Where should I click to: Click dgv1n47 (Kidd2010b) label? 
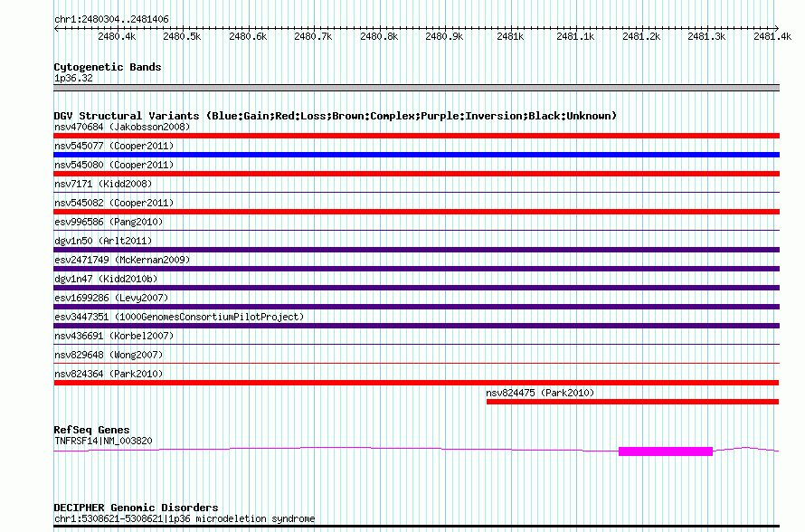point(106,279)
